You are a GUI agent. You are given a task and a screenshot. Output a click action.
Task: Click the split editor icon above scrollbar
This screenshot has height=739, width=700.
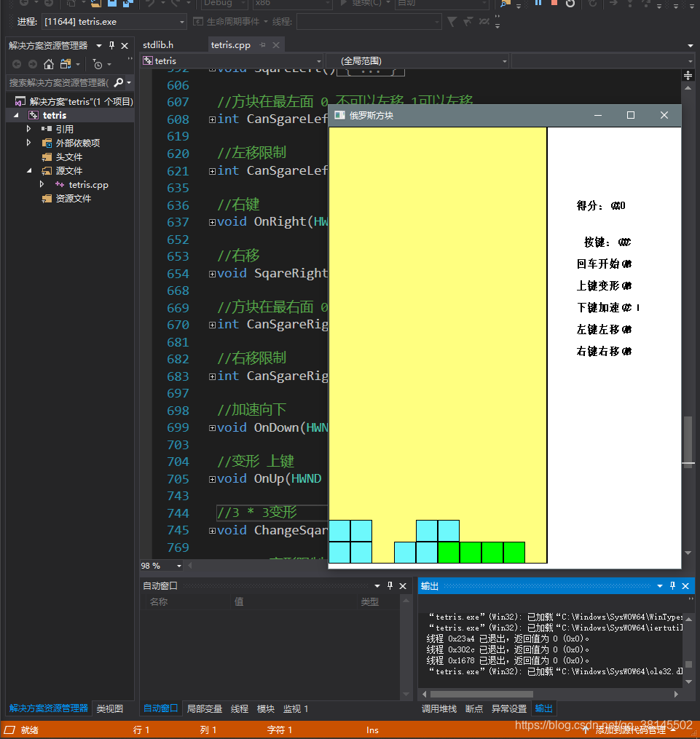pos(688,76)
